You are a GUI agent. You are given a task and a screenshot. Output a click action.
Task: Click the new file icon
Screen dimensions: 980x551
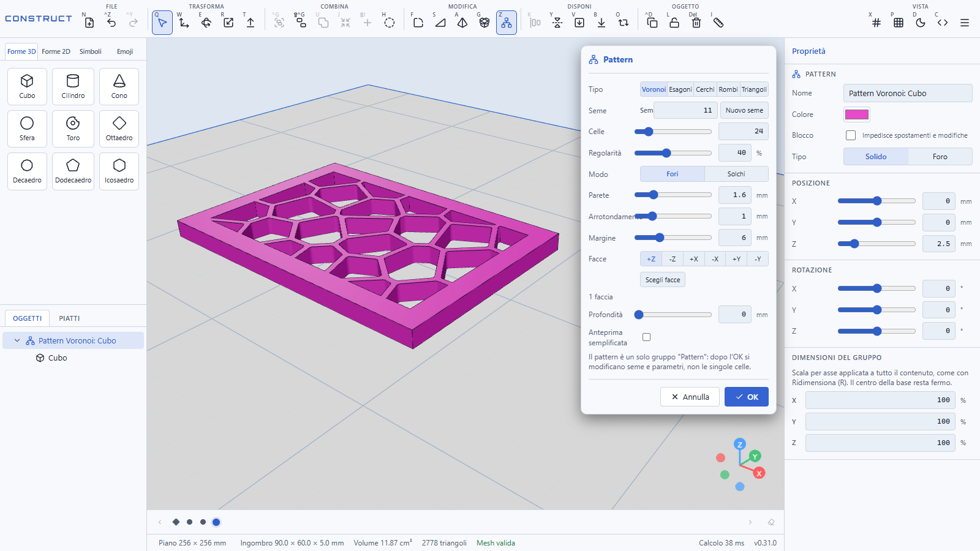89,23
